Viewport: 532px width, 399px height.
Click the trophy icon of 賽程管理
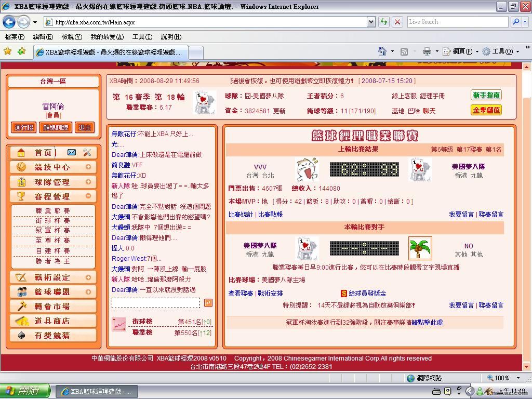[x=21, y=196]
